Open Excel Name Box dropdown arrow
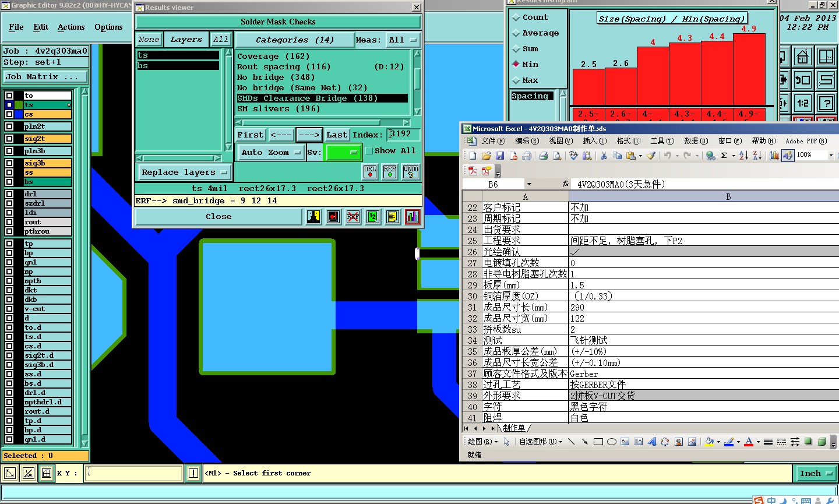839x504 pixels. [x=529, y=184]
